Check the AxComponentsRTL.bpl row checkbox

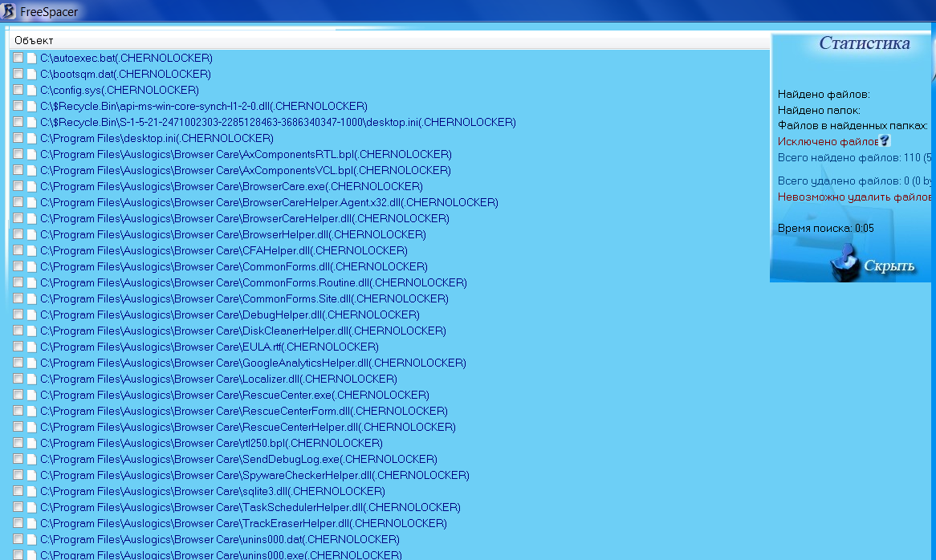(18, 154)
